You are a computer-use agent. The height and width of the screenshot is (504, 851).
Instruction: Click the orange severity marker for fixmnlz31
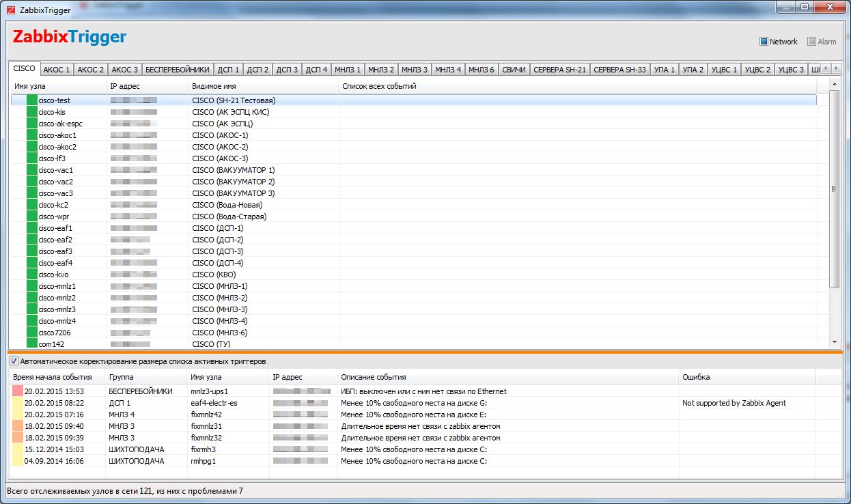tap(18, 426)
